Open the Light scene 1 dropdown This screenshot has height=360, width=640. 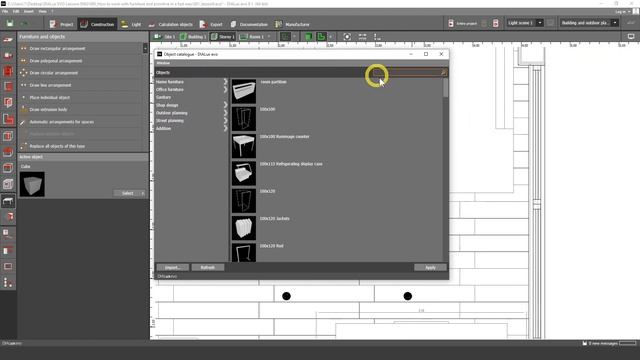pyautogui.click(x=540, y=23)
